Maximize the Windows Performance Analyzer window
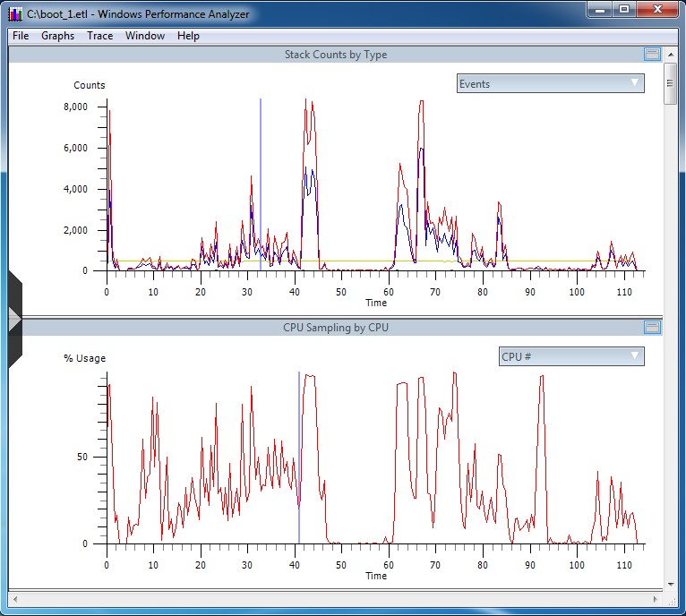 point(624,9)
